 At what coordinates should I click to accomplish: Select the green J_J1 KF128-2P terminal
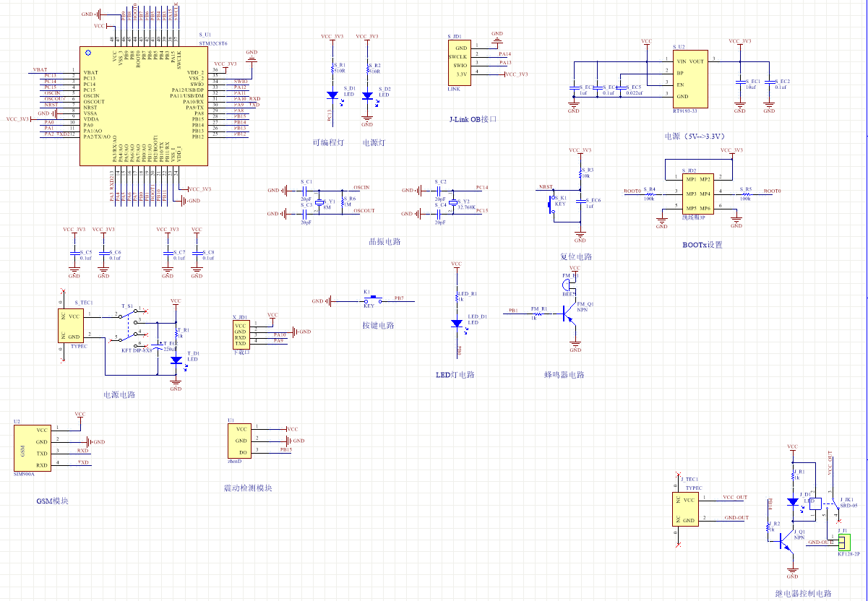coord(843,542)
